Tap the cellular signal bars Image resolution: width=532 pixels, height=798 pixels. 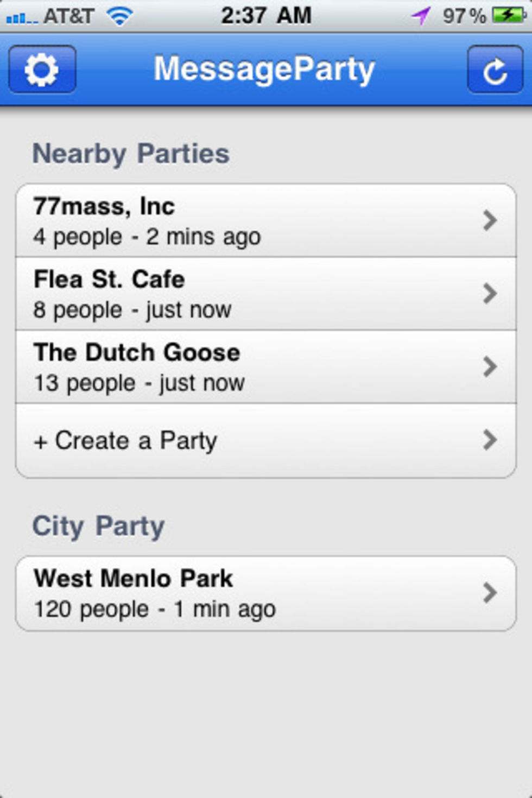point(21,18)
